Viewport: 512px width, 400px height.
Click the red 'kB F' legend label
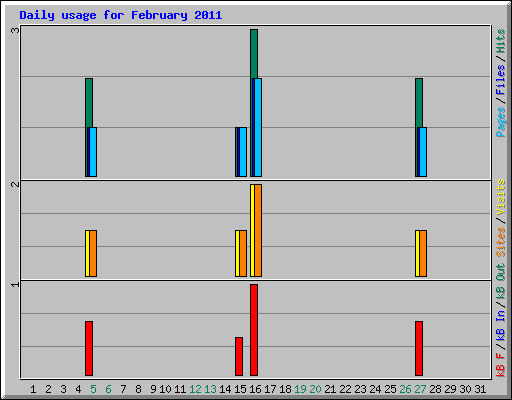(x=501, y=364)
